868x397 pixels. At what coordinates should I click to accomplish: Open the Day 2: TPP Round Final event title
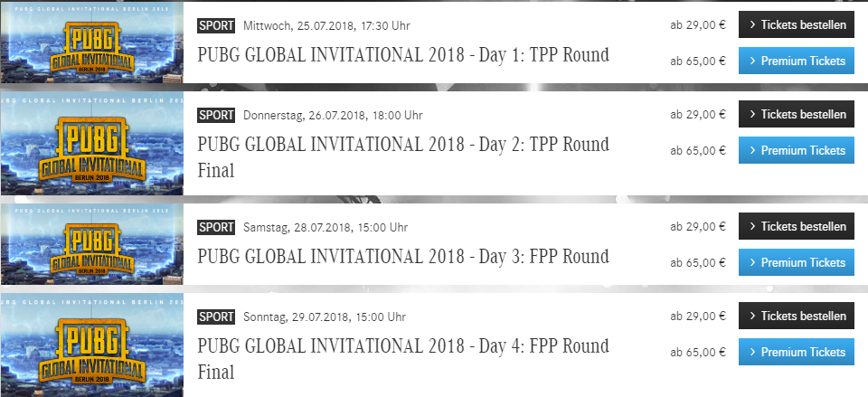pos(403,157)
